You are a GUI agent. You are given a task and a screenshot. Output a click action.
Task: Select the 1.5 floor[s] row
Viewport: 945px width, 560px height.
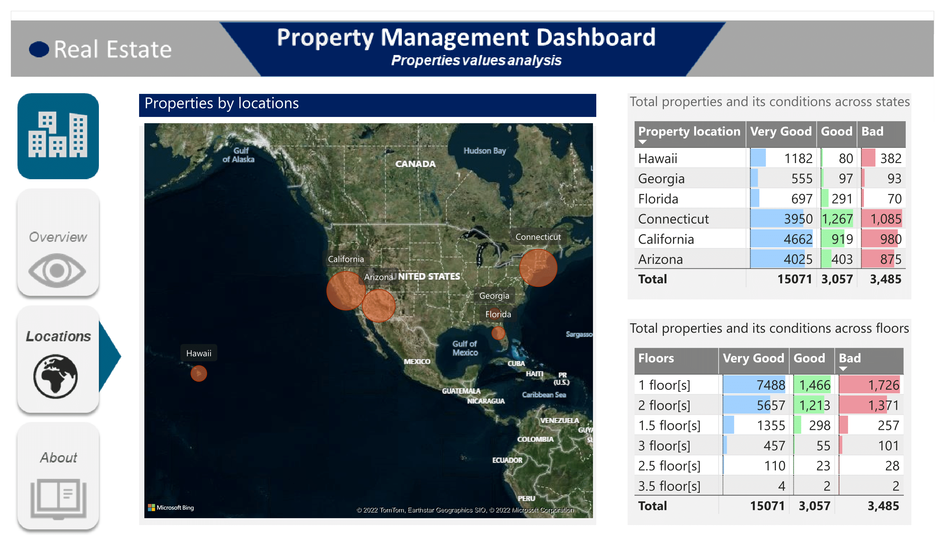769,425
